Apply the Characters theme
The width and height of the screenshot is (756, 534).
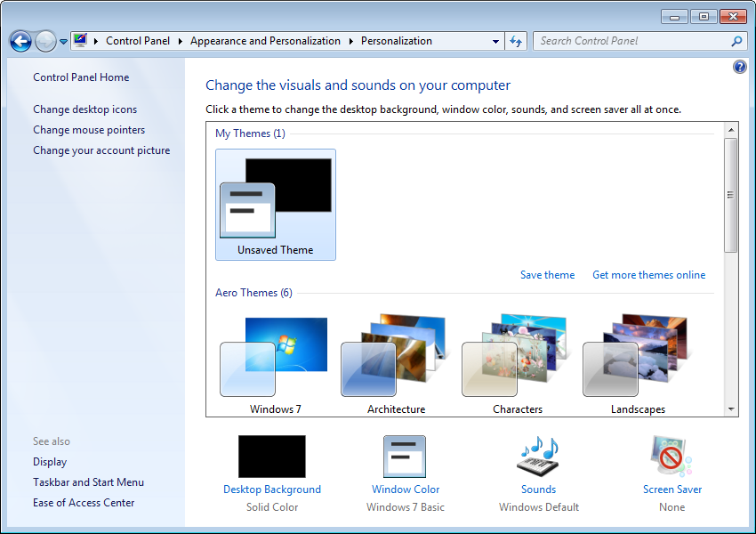point(517,364)
